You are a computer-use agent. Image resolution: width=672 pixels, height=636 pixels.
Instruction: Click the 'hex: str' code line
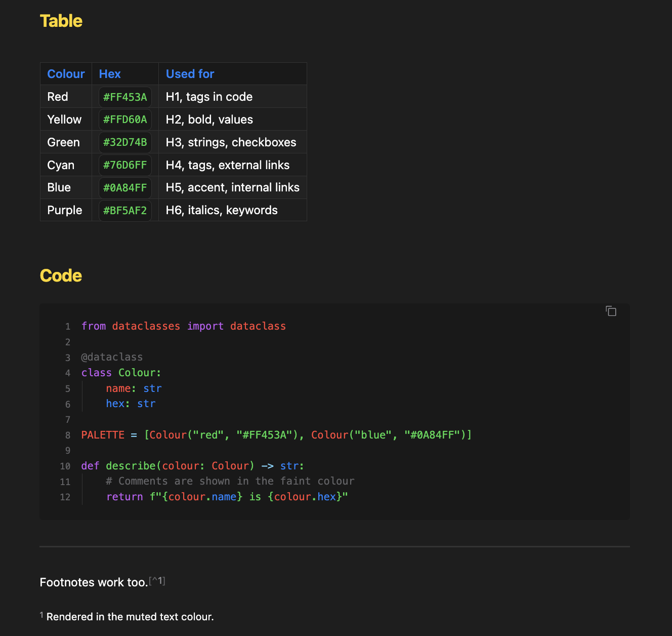click(x=131, y=404)
